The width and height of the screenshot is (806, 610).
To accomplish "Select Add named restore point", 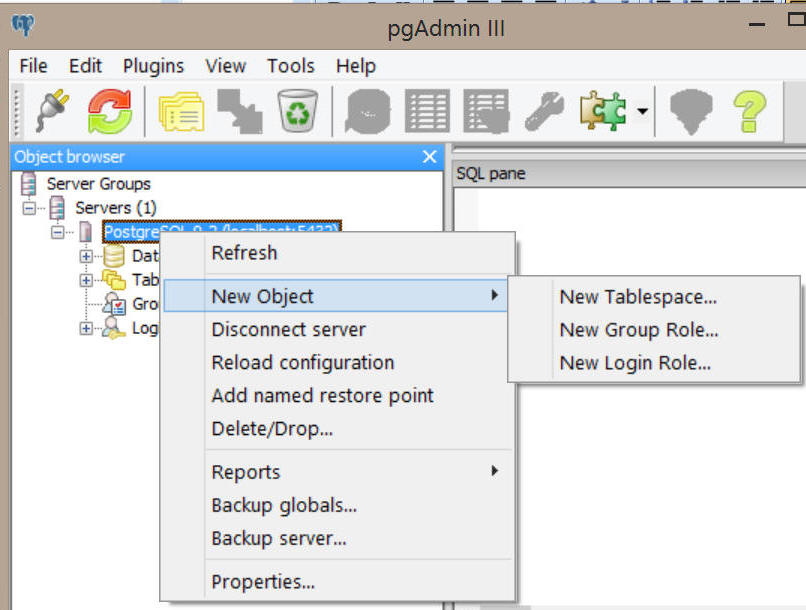I will (x=338, y=395).
